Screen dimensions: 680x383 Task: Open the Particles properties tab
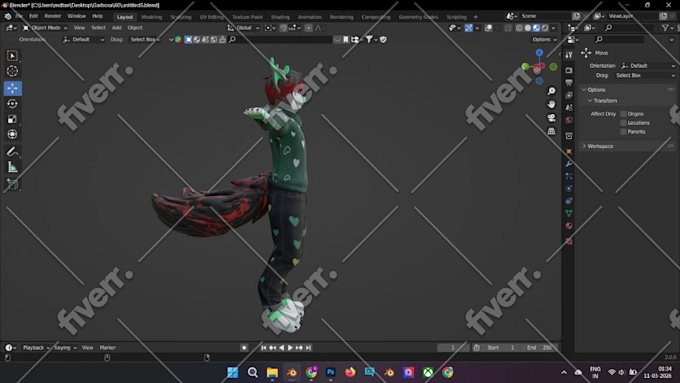tap(569, 176)
